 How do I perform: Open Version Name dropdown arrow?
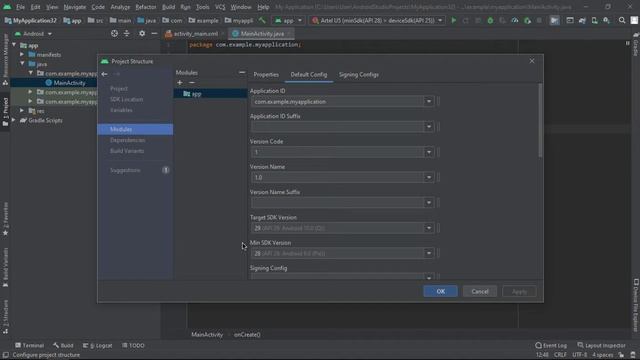pyautogui.click(x=429, y=178)
